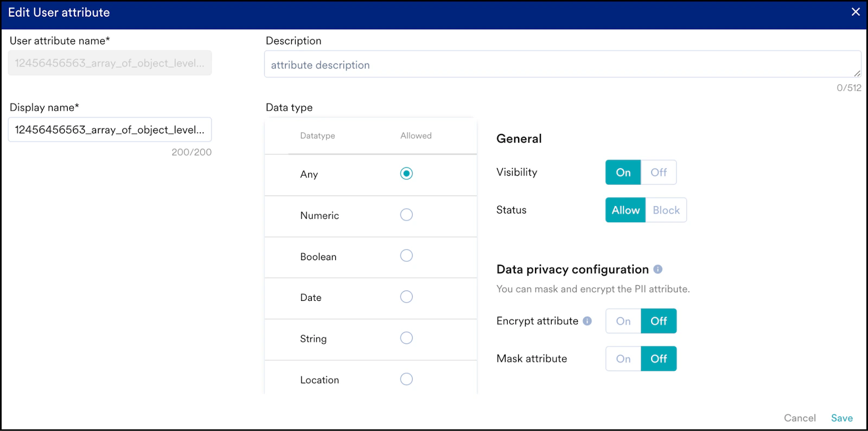Click the String datatype label
This screenshot has width=868, height=431.
[x=314, y=339]
